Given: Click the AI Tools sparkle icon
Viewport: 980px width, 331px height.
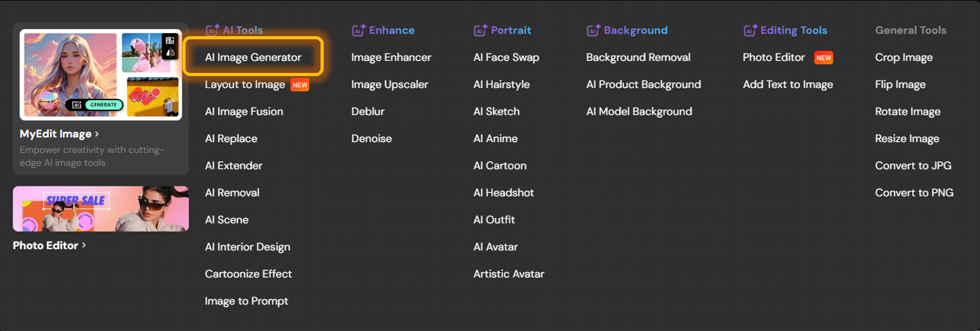Looking at the screenshot, I should tap(212, 30).
